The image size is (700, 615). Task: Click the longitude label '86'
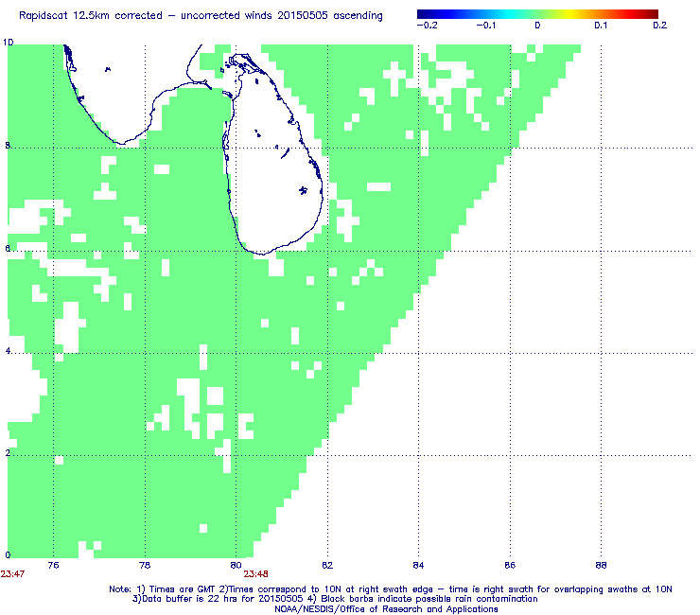pos(510,565)
